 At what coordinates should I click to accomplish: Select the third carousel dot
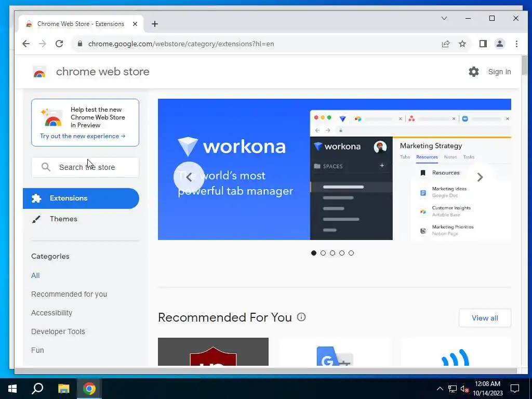(332, 253)
